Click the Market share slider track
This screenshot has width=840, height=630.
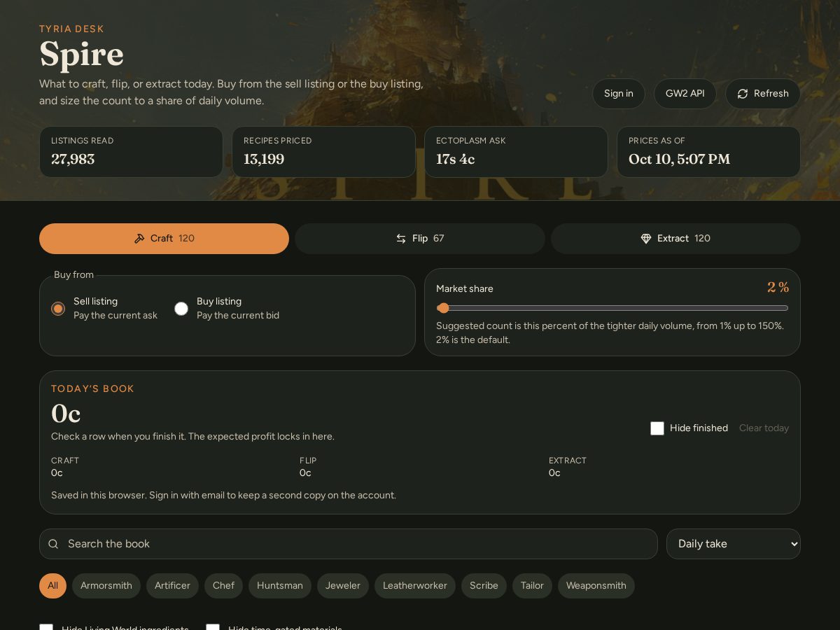point(612,308)
